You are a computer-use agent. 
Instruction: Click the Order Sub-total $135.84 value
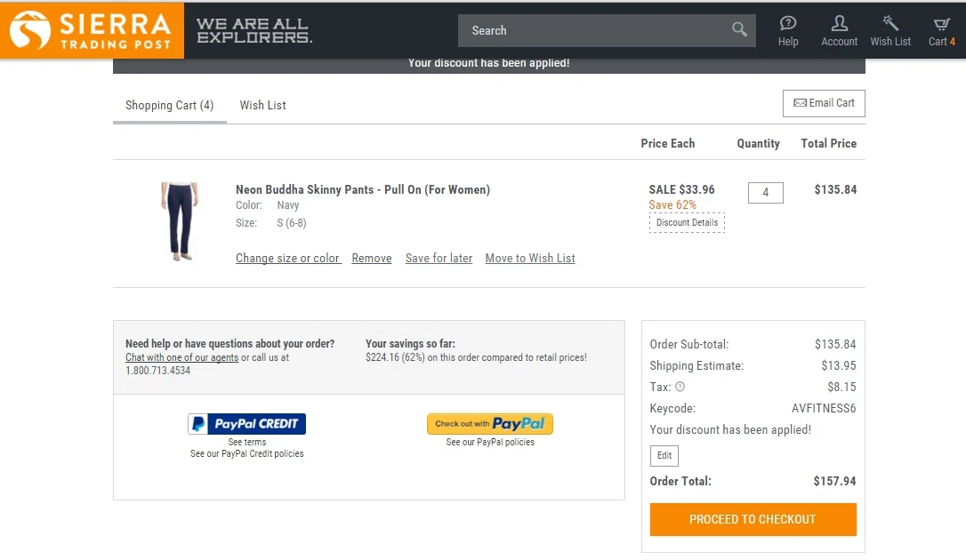(x=834, y=344)
